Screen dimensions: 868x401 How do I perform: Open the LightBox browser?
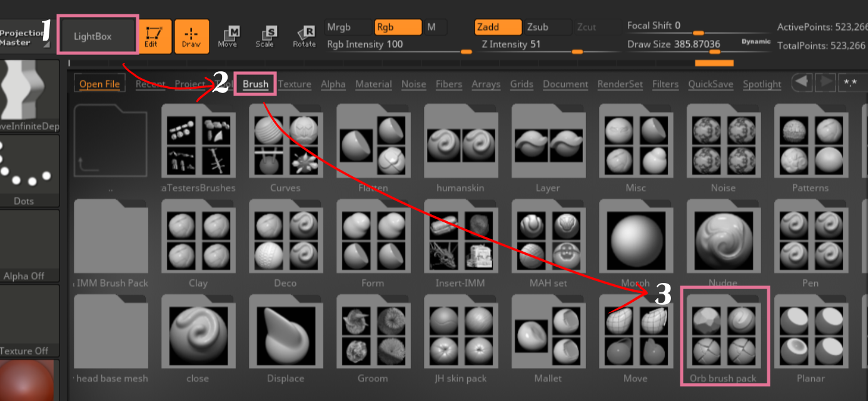(x=98, y=36)
